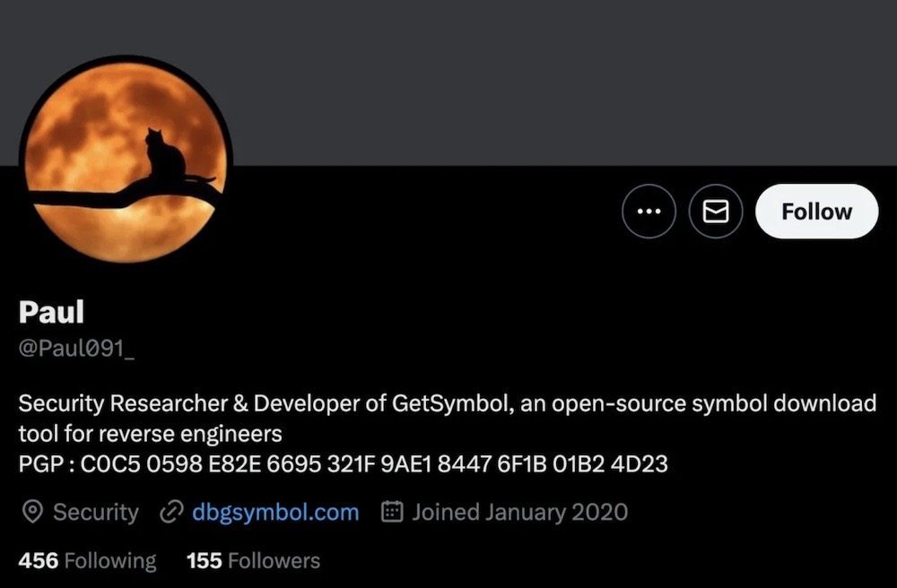Select the display name Paul
Screen dimensions: 897x588
(x=50, y=311)
